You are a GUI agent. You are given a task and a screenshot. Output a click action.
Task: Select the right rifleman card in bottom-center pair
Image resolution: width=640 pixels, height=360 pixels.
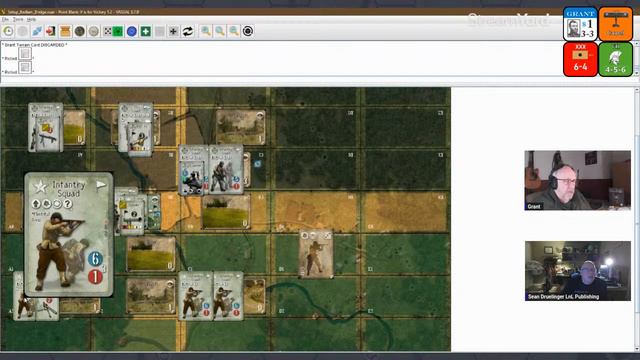[x=228, y=296]
